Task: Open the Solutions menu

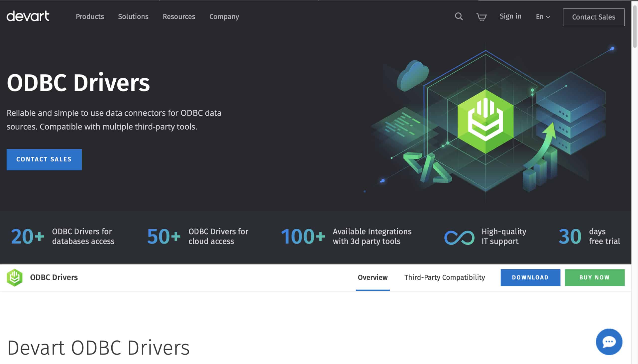Action: [x=133, y=16]
